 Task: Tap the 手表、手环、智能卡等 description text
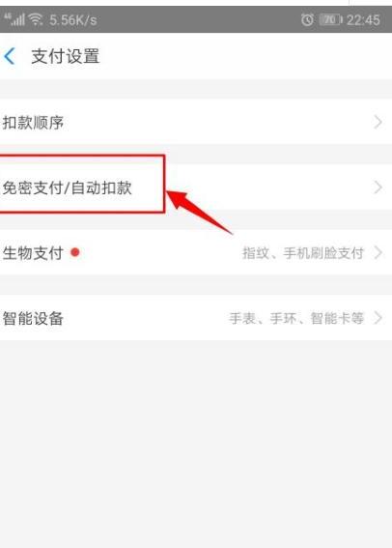296,318
